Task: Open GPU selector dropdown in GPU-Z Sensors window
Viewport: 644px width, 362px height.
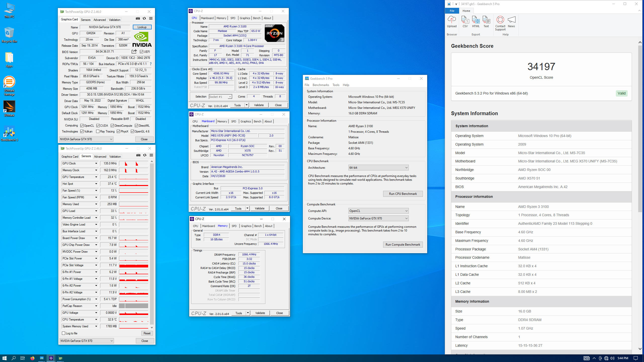Action: tap(87, 341)
